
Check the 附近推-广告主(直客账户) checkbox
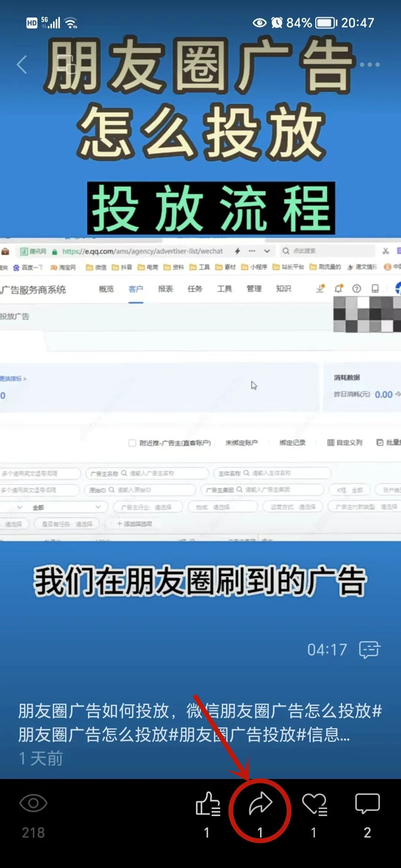click(x=132, y=443)
